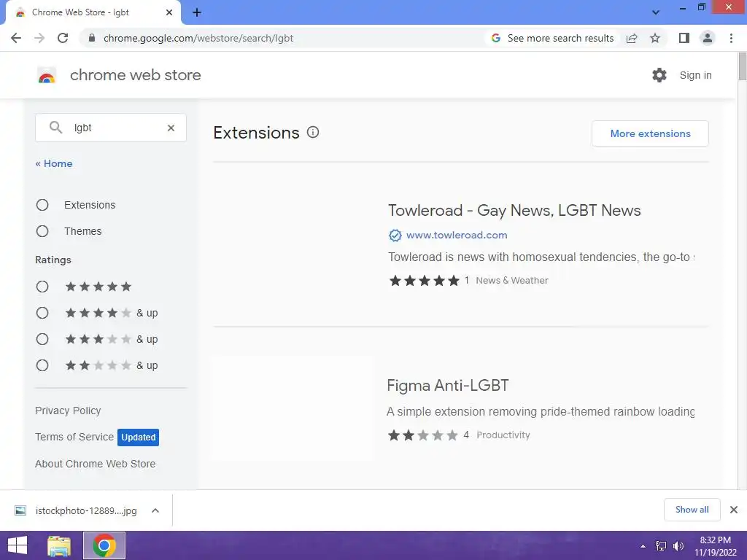Open a new browser tab
The width and height of the screenshot is (747, 560).
tap(197, 12)
